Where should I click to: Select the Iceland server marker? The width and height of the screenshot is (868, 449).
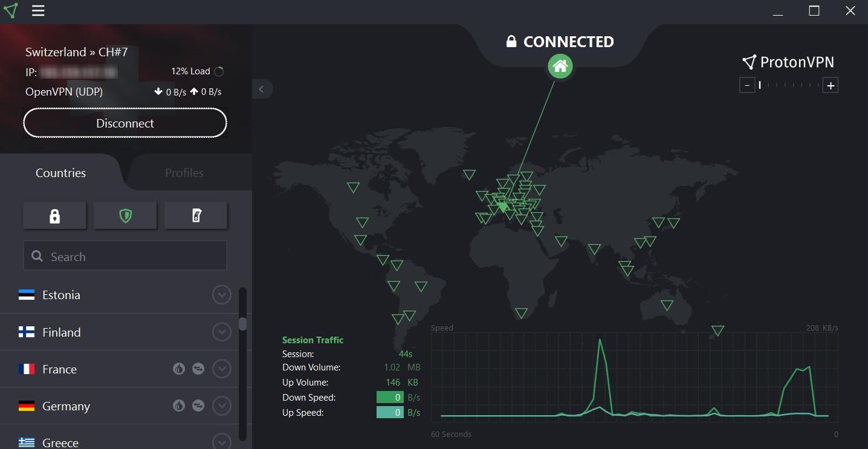(x=469, y=175)
